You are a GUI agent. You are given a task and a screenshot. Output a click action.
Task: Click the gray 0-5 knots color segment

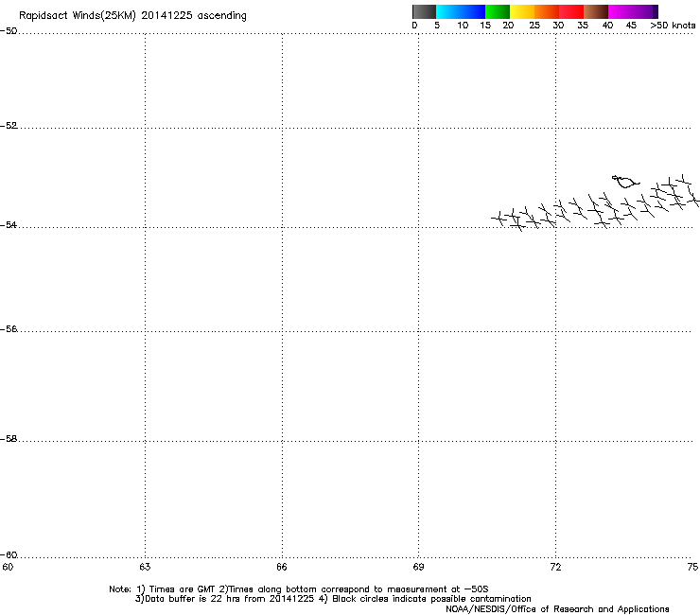424,11
